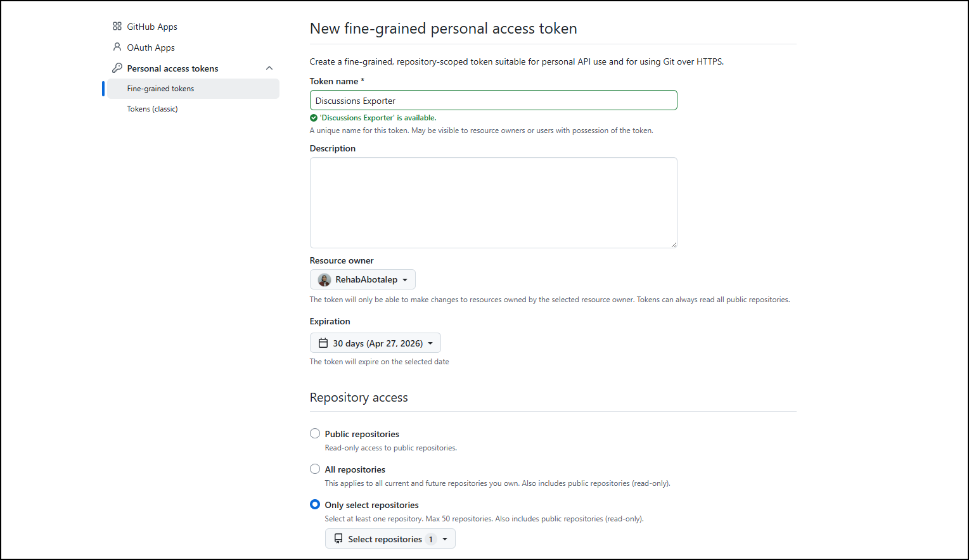
Task: Click into the Token name field
Action: (493, 101)
